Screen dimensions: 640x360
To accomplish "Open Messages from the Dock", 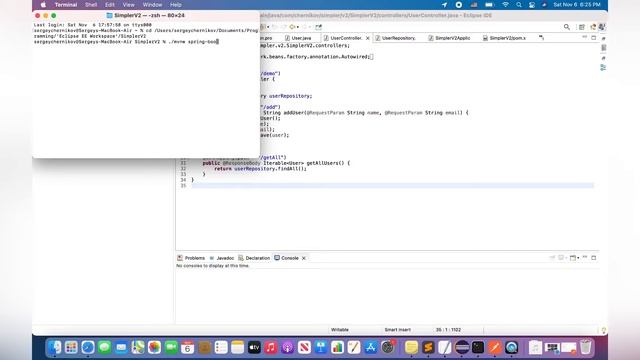I will coord(104,347).
